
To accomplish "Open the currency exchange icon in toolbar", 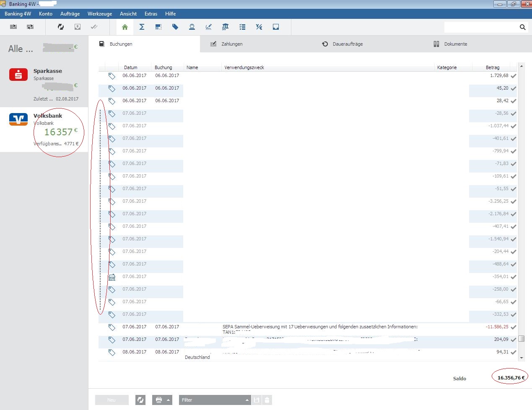I will (259, 27).
